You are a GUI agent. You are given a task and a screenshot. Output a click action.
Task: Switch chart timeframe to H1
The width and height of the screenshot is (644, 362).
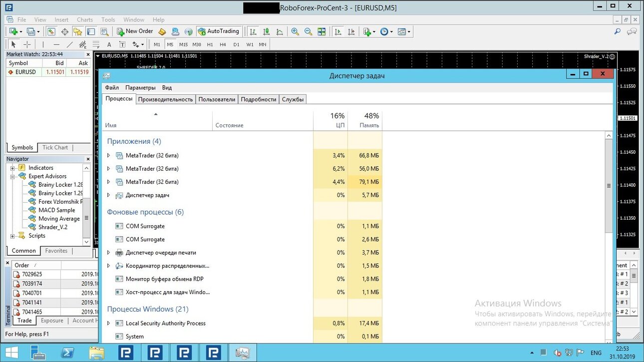[210, 44]
